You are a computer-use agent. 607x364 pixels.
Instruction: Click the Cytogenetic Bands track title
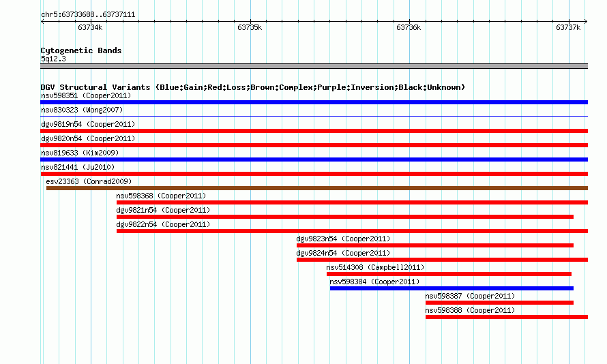(x=81, y=50)
